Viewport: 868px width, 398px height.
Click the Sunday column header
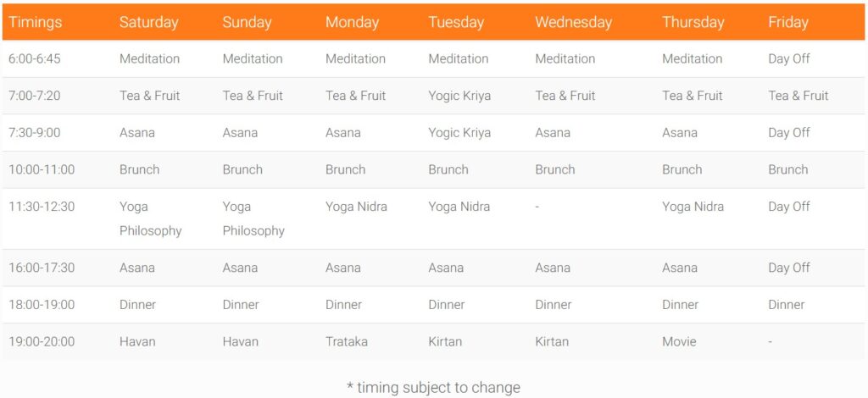(247, 23)
